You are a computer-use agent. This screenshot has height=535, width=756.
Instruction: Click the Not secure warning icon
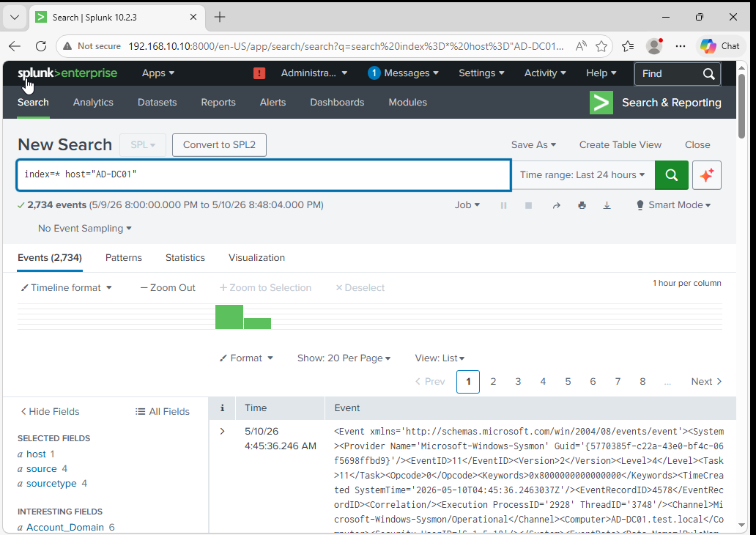67,46
